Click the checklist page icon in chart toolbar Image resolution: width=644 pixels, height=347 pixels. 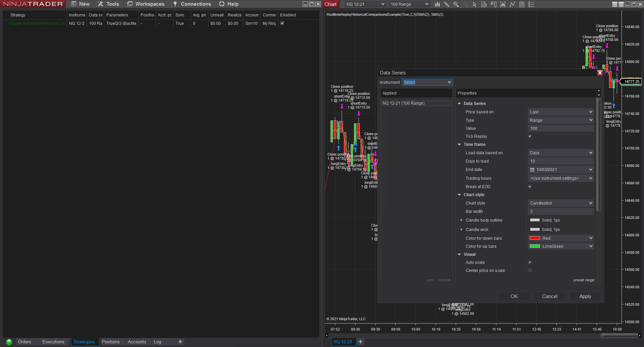522,4
